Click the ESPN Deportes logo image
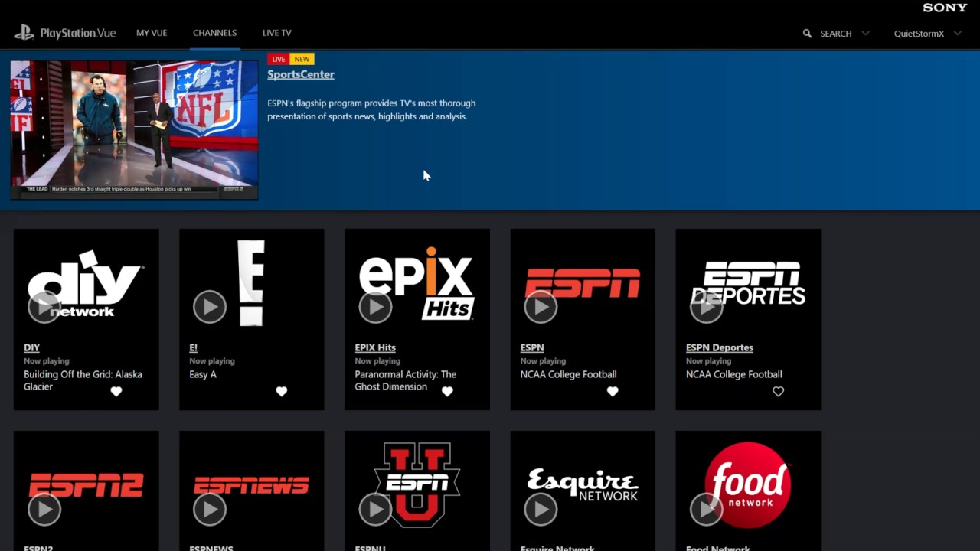 748,282
